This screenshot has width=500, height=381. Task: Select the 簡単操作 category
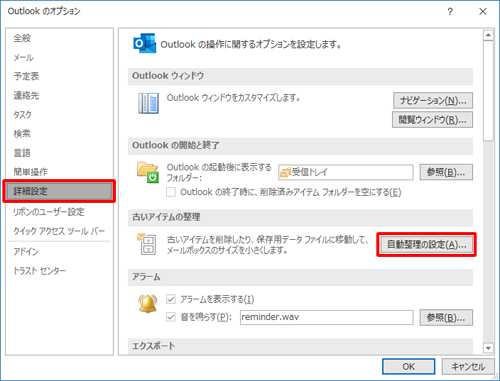(x=30, y=172)
